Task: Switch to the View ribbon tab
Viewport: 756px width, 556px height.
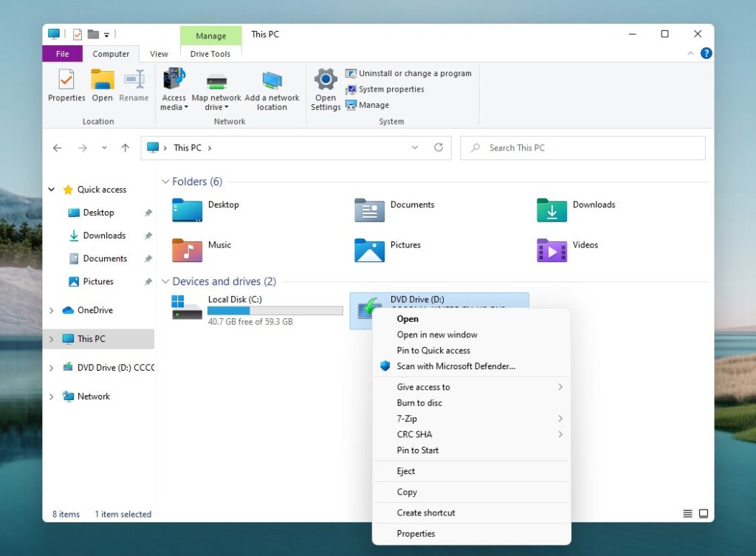Action: [x=159, y=53]
